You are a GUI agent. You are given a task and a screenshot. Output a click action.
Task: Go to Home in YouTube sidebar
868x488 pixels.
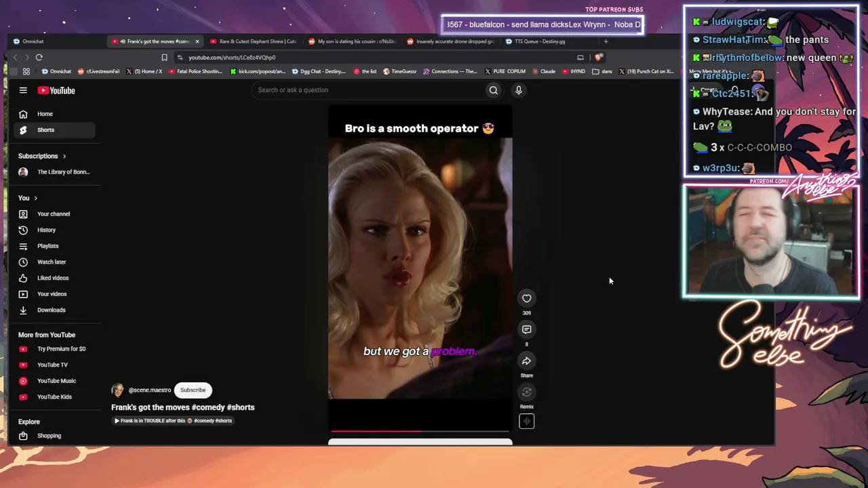(54, 114)
